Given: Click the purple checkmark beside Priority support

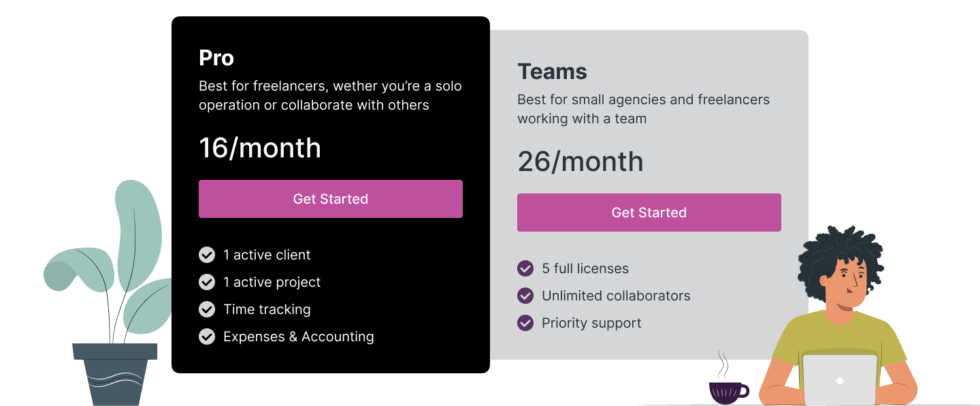Looking at the screenshot, I should pos(525,323).
